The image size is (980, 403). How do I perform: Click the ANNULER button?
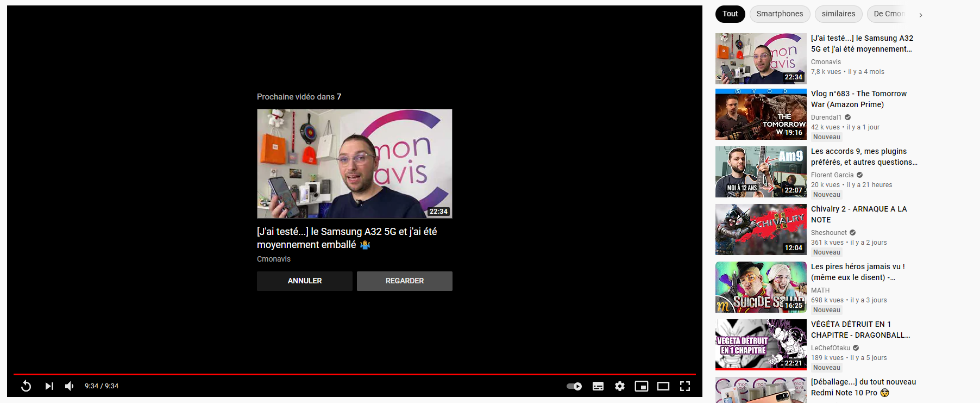click(x=304, y=281)
